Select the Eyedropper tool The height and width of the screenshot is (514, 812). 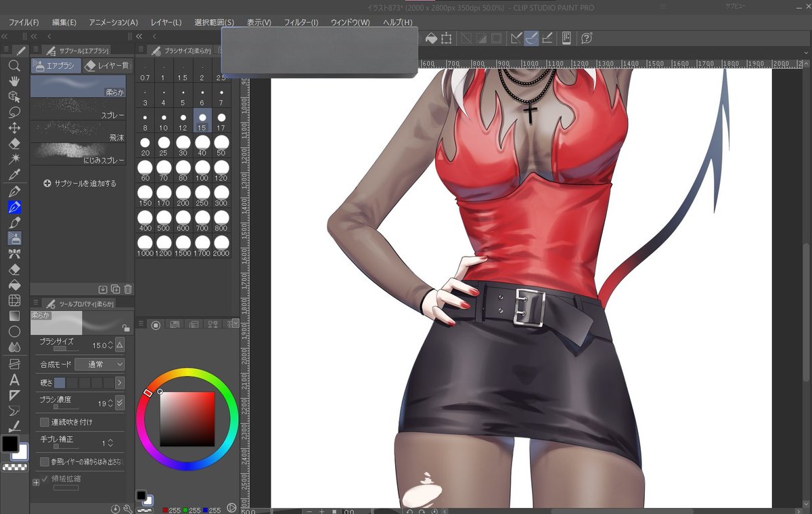(14, 175)
